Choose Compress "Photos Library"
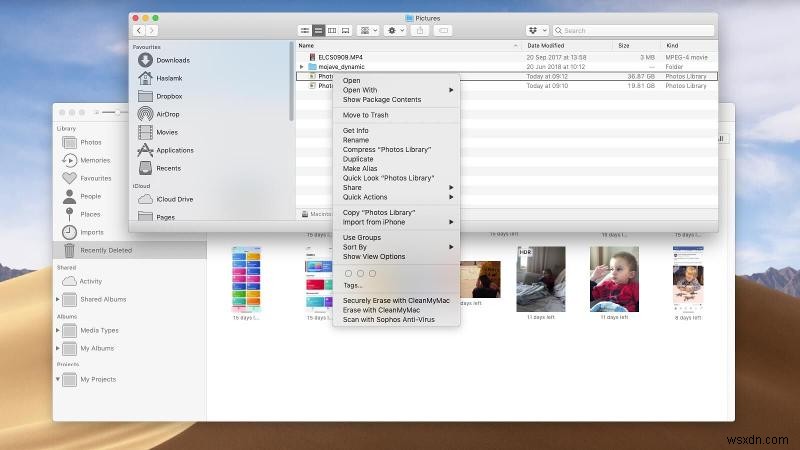Image resolution: width=800 pixels, height=450 pixels. click(x=396, y=149)
